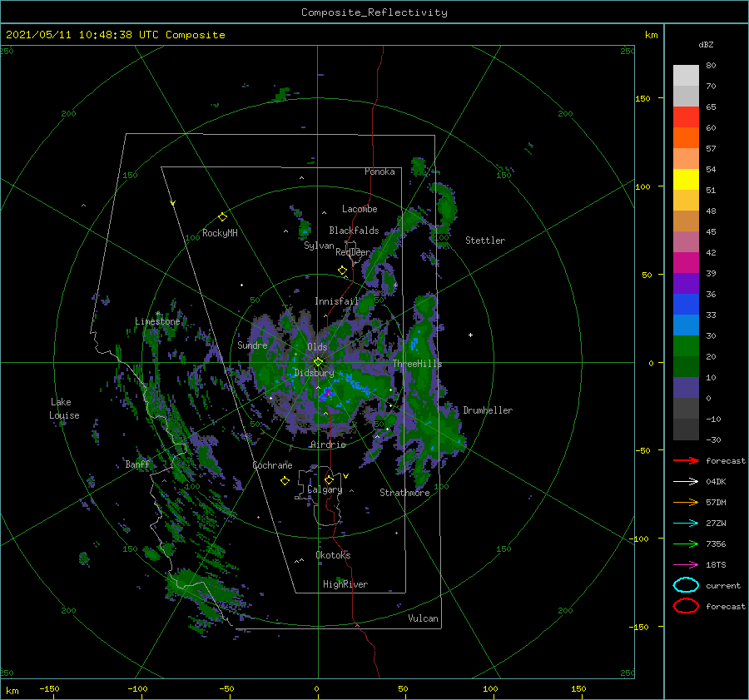The image size is (749, 700).
Task: Click the red forecast arrow in legend
Action: tap(686, 460)
